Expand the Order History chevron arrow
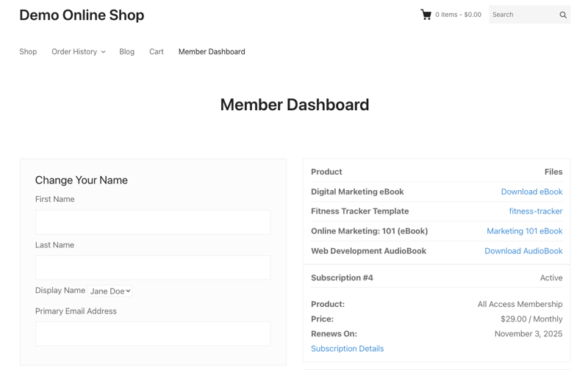 [x=104, y=52]
